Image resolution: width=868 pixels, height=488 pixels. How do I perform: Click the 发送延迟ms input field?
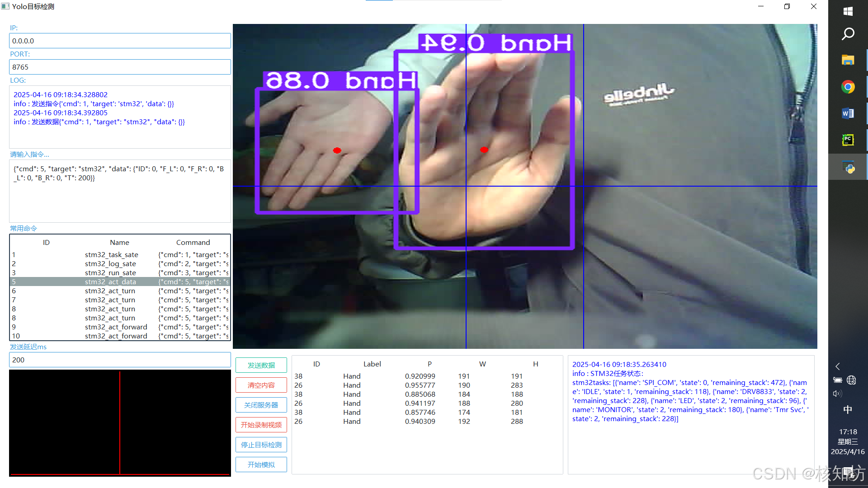click(x=120, y=360)
